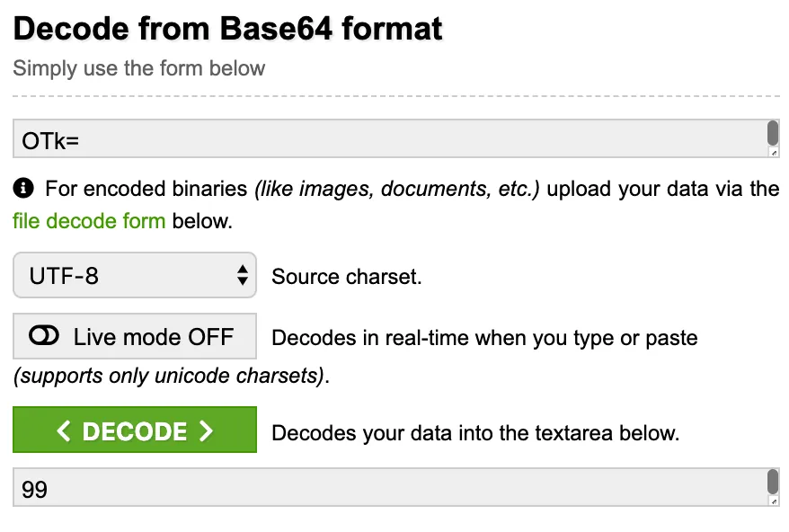The image size is (789, 532).
Task: Click the left chevron on the DECODE button
Action: click(x=63, y=431)
